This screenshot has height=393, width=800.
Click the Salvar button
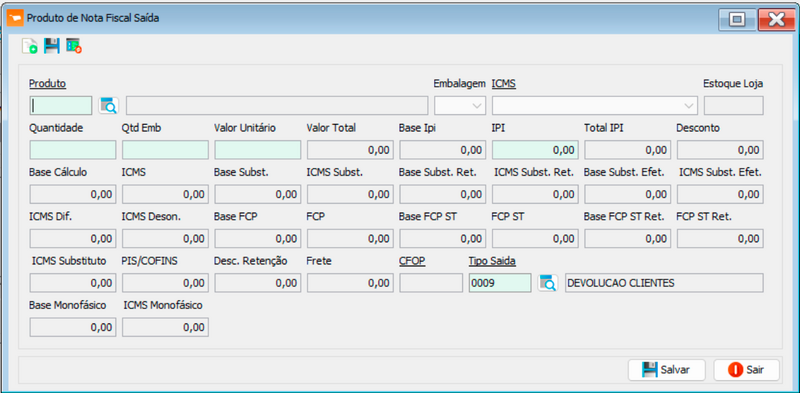pos(666,370)
